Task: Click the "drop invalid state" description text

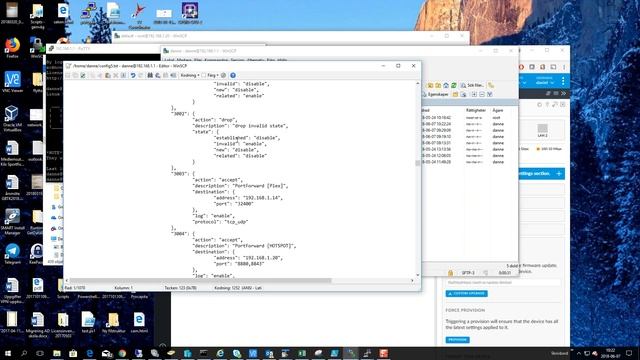Action: coord(260,126)
